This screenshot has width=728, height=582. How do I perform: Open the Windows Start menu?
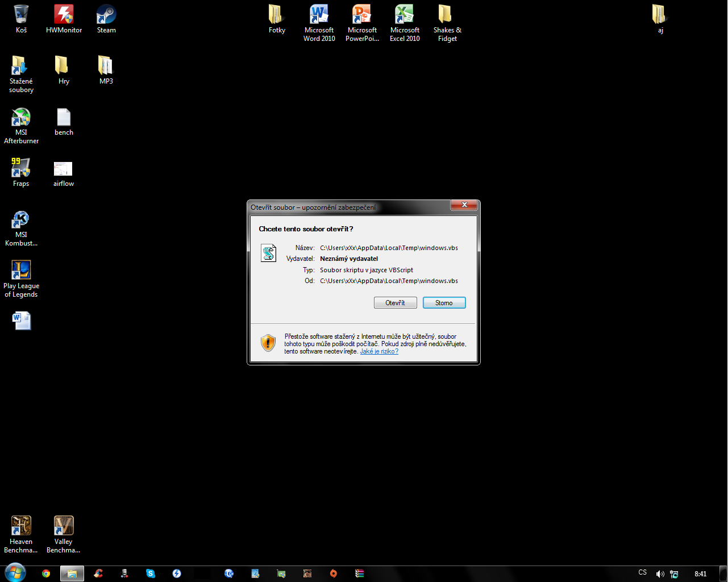coord(15,573)
